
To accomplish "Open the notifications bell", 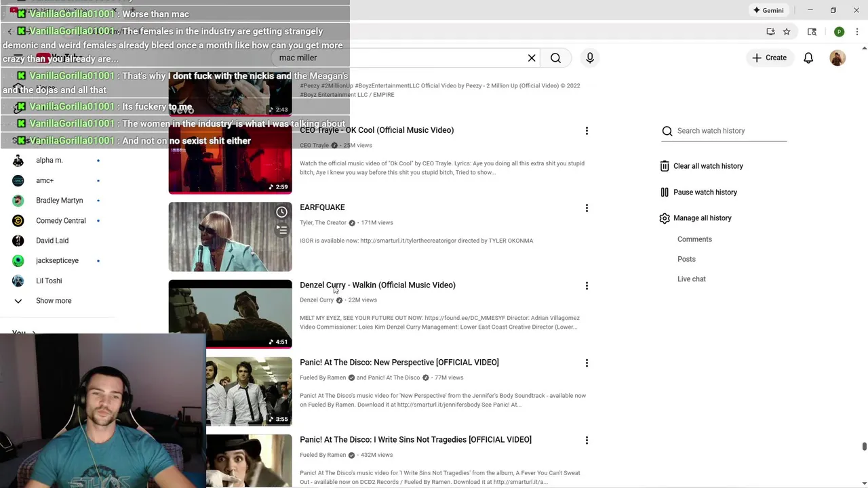I will tap(808, 58).
